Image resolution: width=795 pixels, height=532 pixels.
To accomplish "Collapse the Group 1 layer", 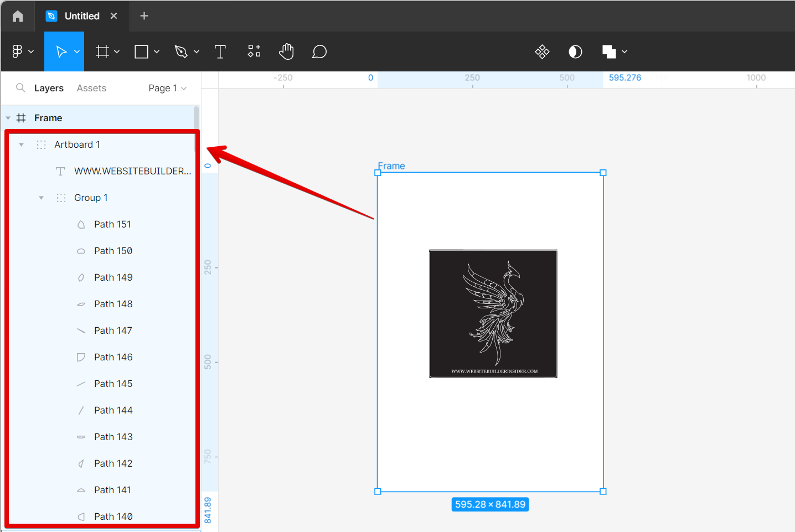I will (41, 198).
